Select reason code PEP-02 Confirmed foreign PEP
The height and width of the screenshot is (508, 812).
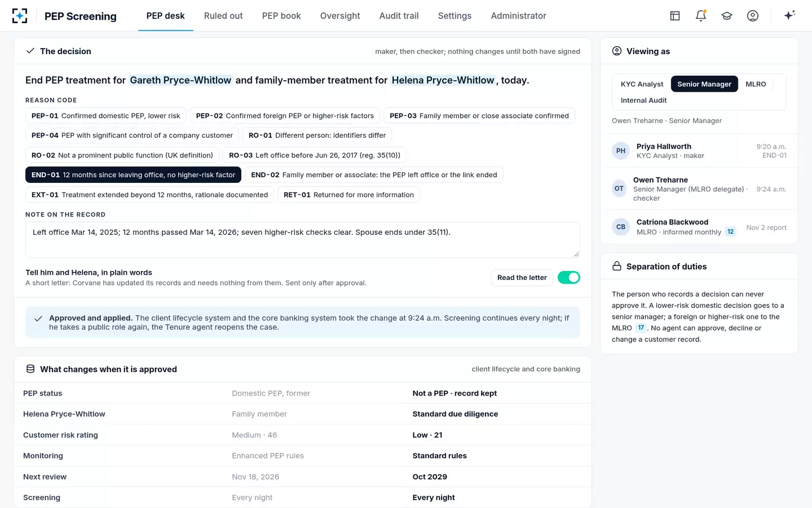(x=285, y=116)
